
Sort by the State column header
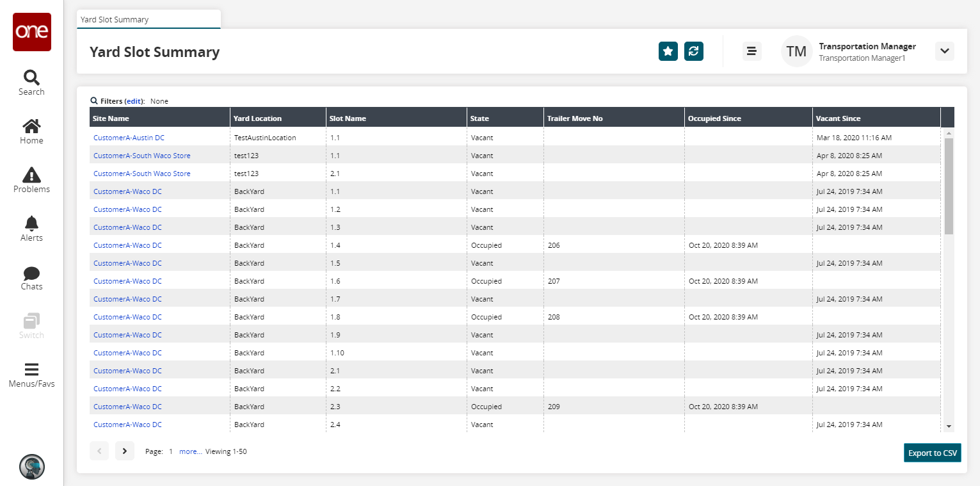click(x=506, y=118)
